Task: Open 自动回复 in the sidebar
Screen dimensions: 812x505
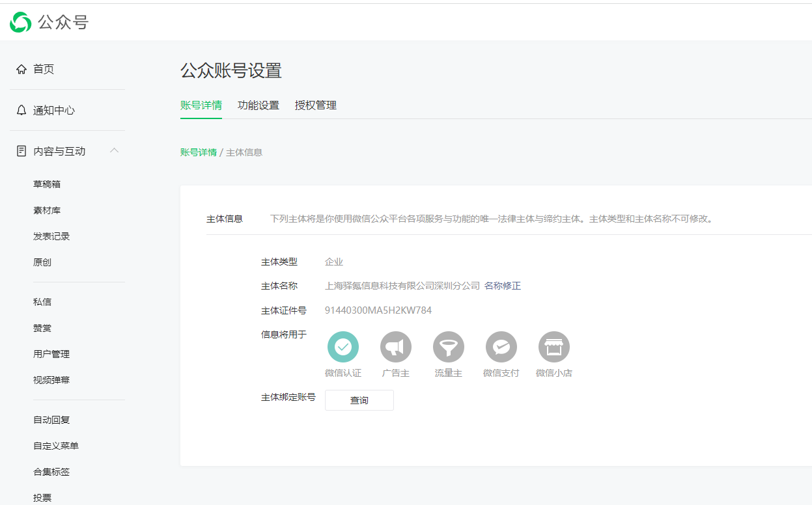Action: click(x=51, y=420)
